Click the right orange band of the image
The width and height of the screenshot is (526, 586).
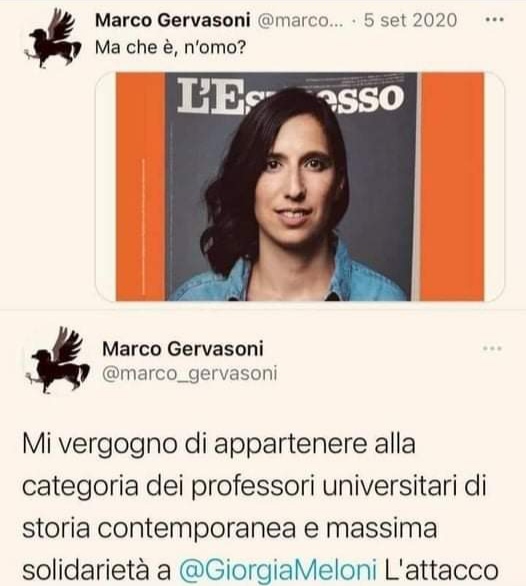tap(453, 186)
